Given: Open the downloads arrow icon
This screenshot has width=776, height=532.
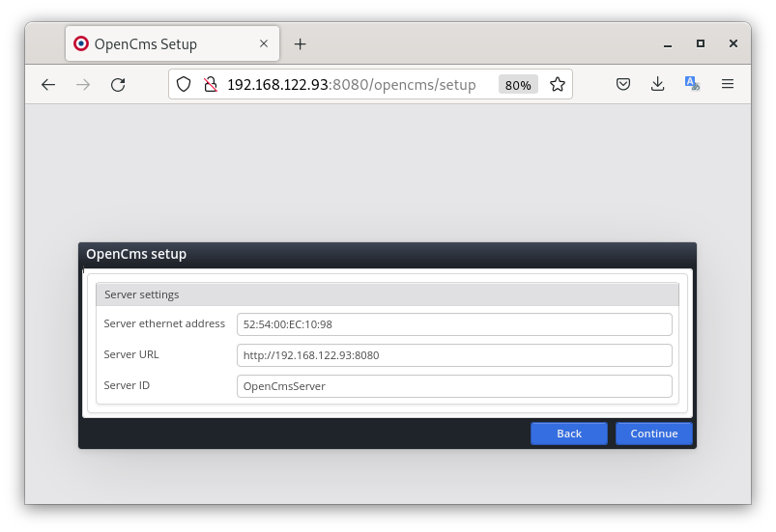Looking at the screenshot, I should click(658, 85).
